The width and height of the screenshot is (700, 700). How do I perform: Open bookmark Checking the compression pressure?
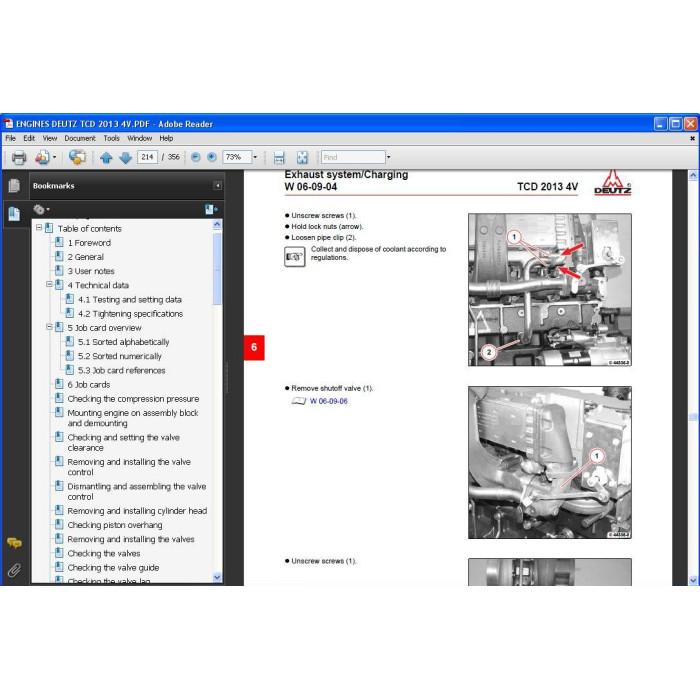point(133,399)
